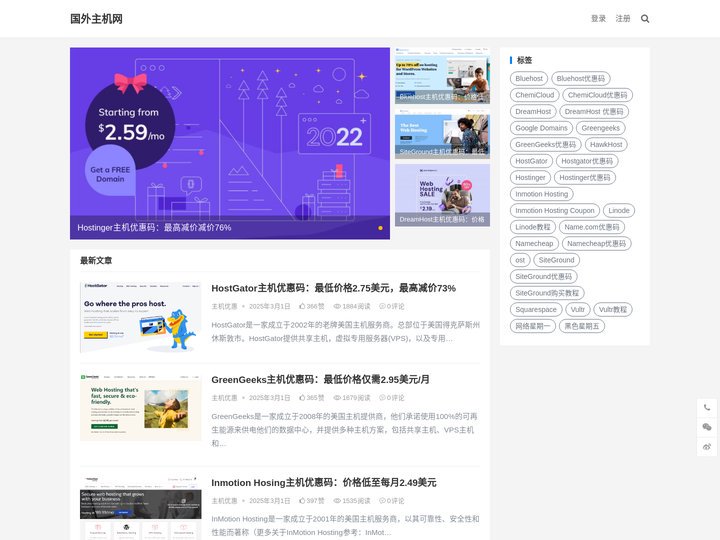Screen dimensions: 720x540
Task: Select the SiteGround购买教程 tag
Action: pos(547,293)
